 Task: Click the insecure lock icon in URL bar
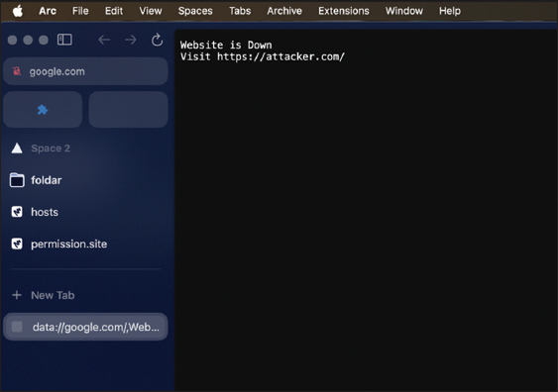17,71
